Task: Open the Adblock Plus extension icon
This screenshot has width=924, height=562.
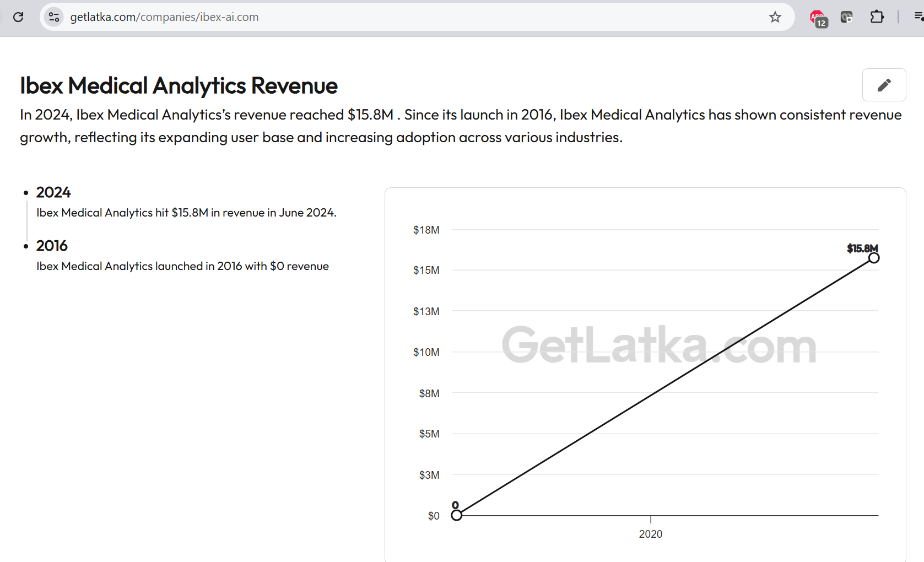Action: [818, 18]
